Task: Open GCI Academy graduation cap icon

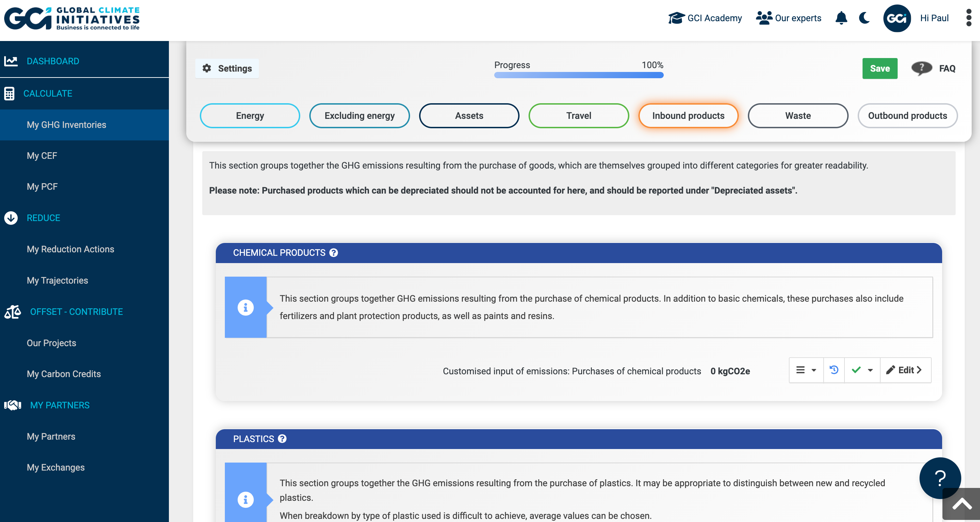Action: pyautogui.click(x=676, y=18)
